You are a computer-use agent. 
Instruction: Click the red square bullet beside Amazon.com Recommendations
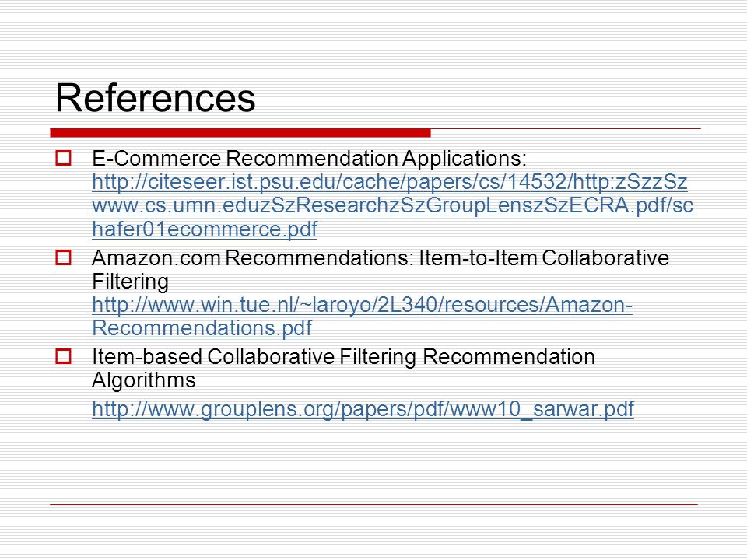(x=63, y=257)
